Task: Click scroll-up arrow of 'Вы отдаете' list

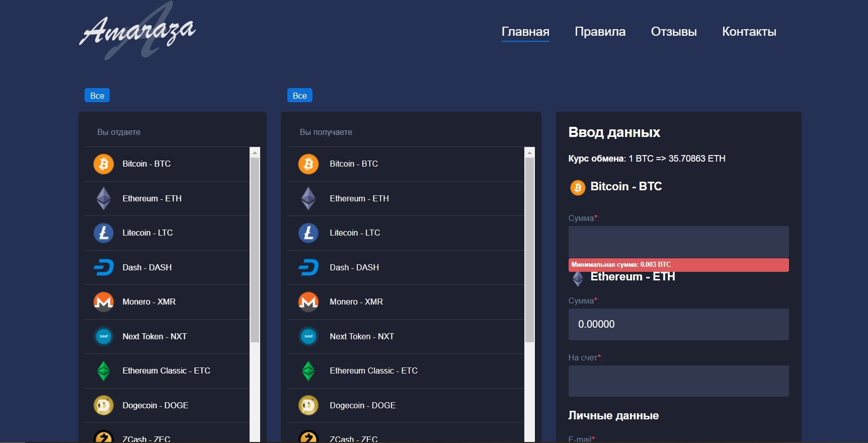Action: pyautogui.click(x=255, y=153)
